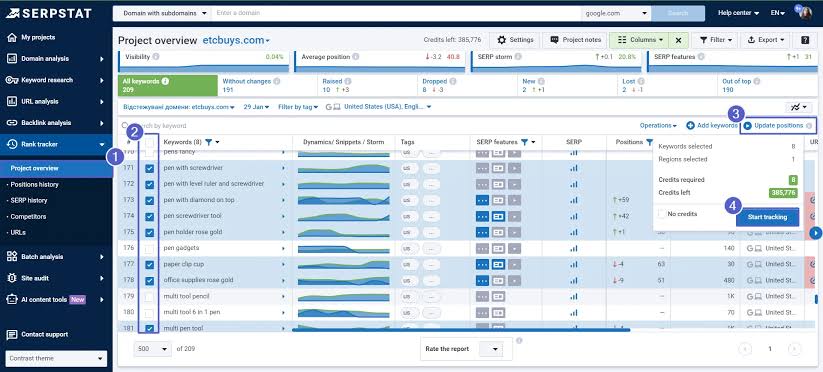Enable the No credits checkbox
This screenshot has height=372, width=823.
point(661,214)
